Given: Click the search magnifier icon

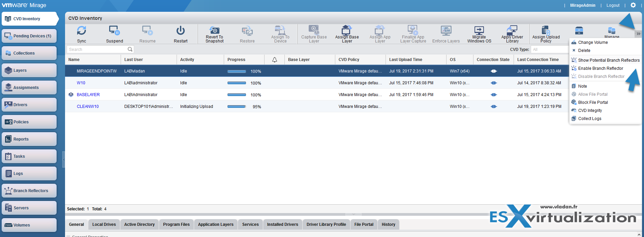Looking at the screenshot, I should [x=130, y=49].
